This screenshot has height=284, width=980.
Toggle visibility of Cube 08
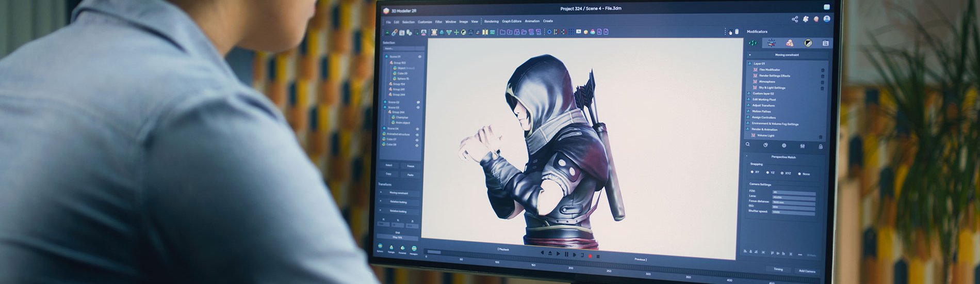tap(417, 145)
